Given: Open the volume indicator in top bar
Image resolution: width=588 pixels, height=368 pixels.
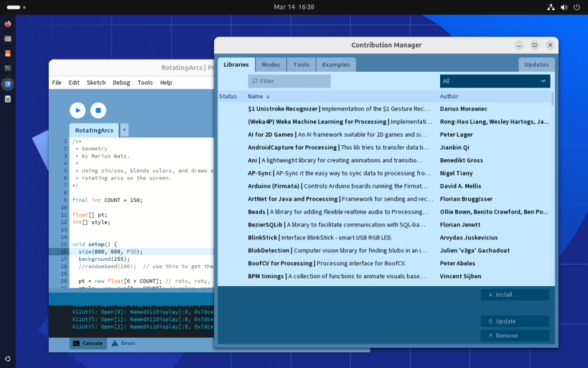Looking at the screenshot, I should pyautogui.click(x=564, y=6).
